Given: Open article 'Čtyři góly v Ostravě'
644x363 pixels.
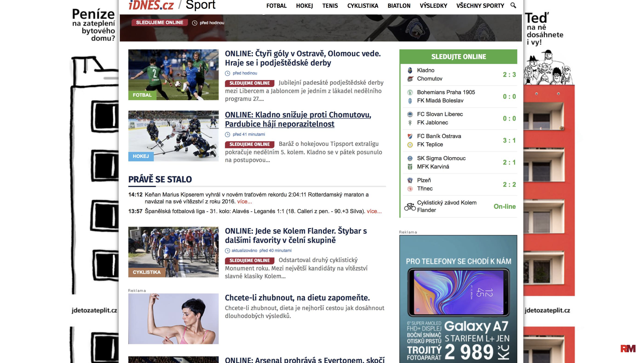Looking at the screenshot, I should (x=303, y=58).
